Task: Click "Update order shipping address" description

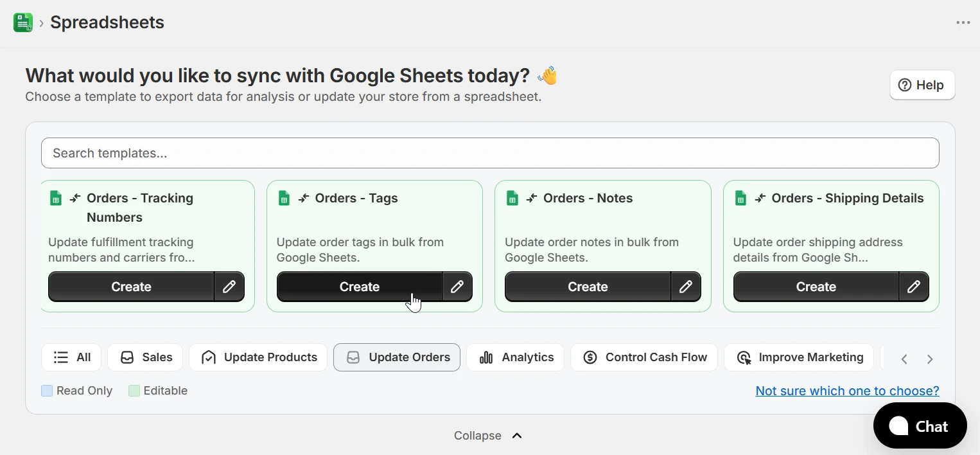Action: point(818,250)
